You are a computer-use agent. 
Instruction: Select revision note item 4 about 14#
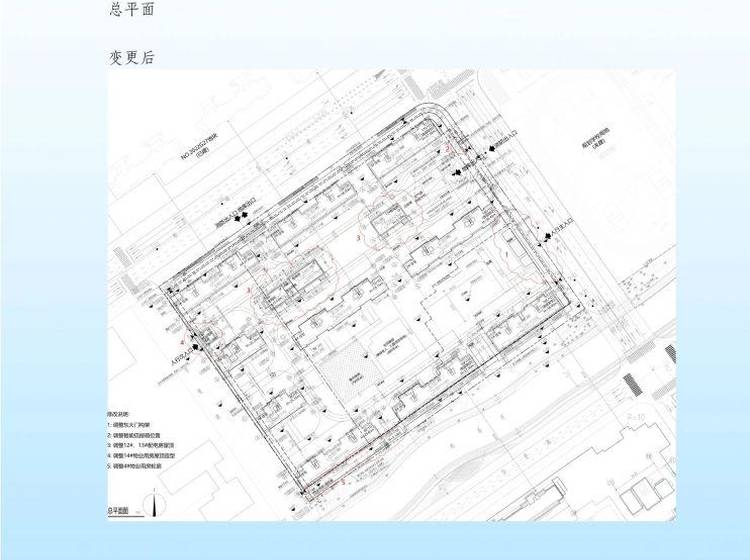(x=141, y=456)
